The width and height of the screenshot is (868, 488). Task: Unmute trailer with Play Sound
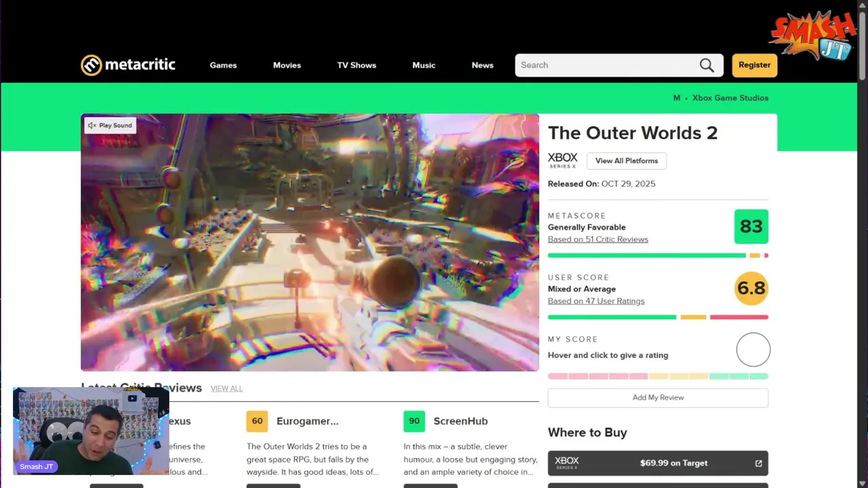[x=111, y=125]
